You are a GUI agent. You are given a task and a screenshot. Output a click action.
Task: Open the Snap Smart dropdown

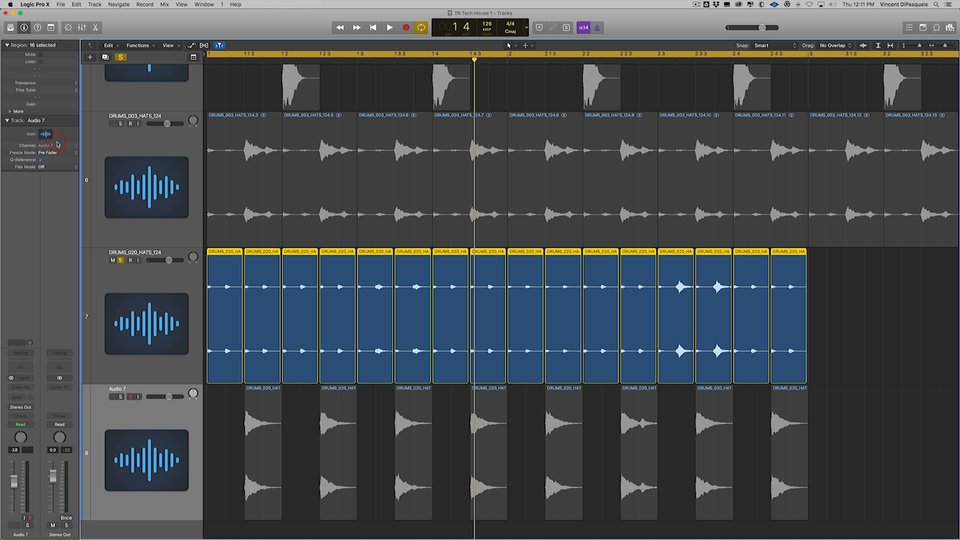tap(775, 45)
